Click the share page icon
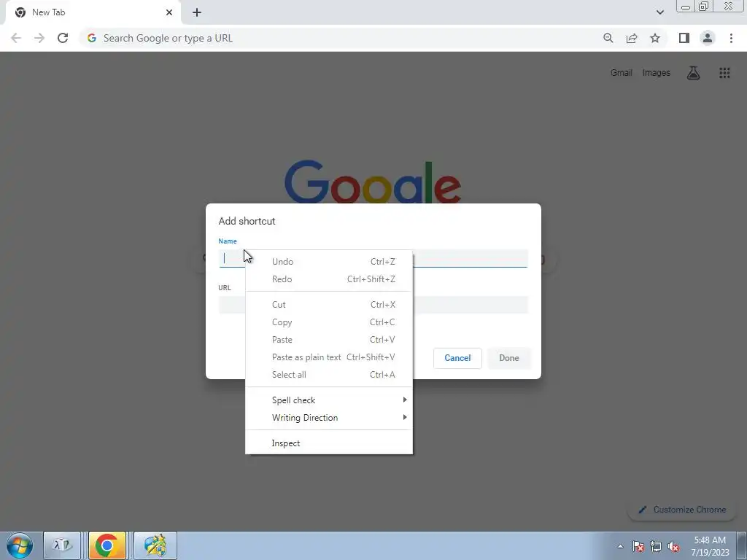Image resolution: width=747 pixels, height=560 pixels. tap(632, 38)
